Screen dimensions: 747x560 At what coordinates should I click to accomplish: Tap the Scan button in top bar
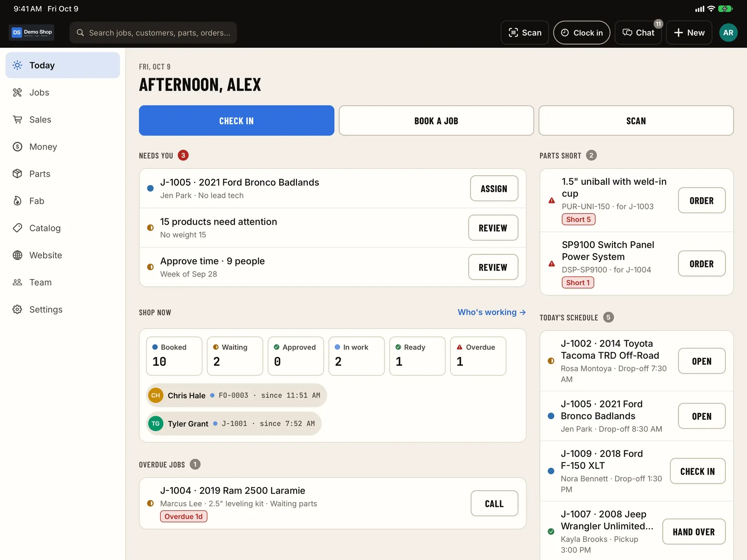coord(525,32)
